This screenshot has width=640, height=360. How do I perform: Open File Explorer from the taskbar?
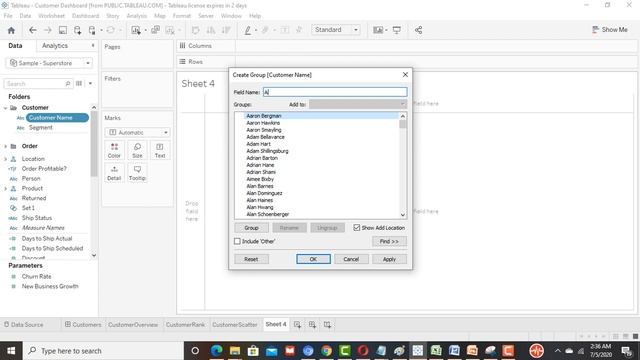(235, 351)
